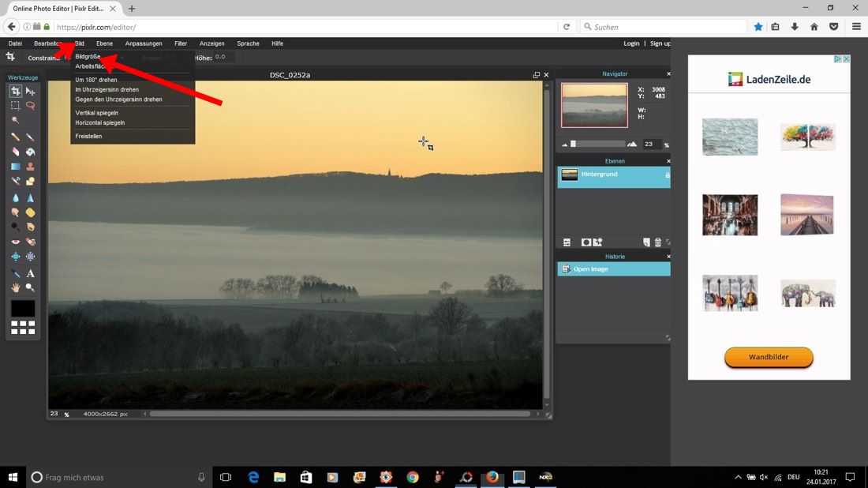The image size is (868, 488).
Task: Select the Gradient tool
Action: pyautogui.click(x=16, y=166)
